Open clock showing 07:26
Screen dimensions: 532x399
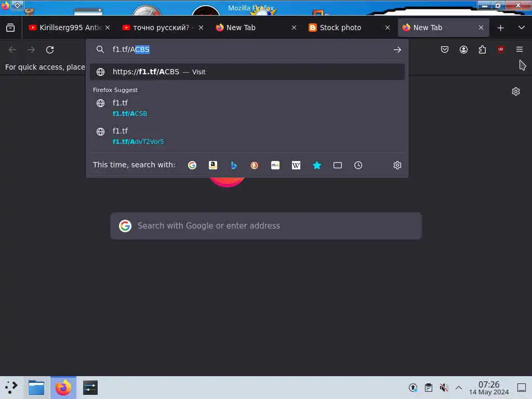pos(488,388)
